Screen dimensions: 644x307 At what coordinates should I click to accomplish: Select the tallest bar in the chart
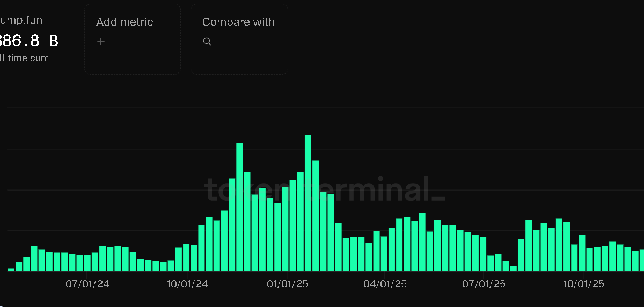pos(308,203)
